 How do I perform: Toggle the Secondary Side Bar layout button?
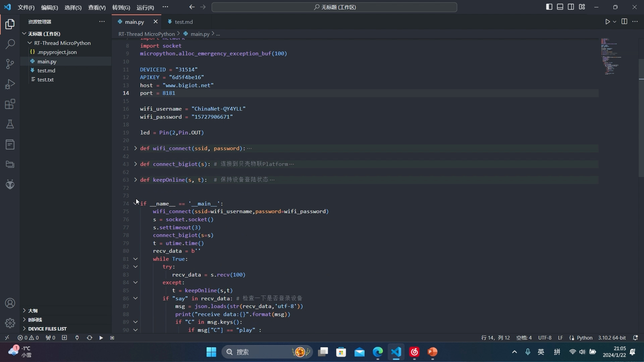point(571,7)
